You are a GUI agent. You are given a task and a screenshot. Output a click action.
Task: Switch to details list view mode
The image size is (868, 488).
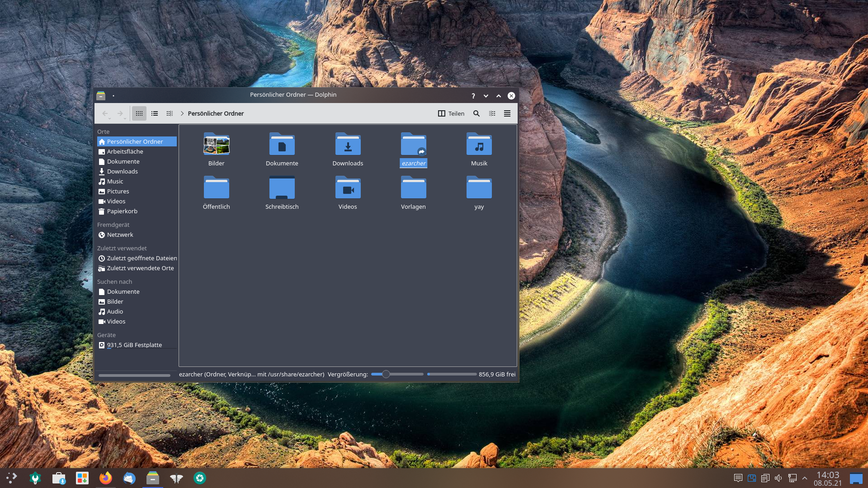[x=155, y=113]
